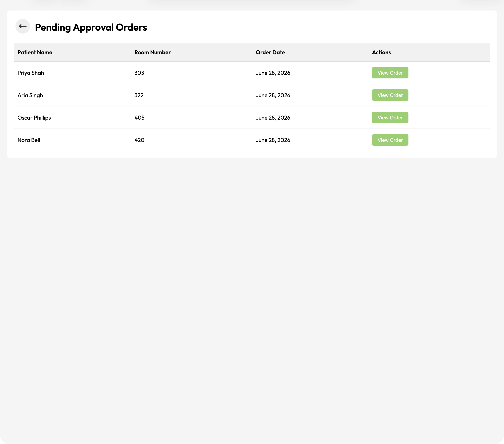Viewport: 504px width, 444px height.
Task: Select patient name Oscar Phillips
Action: [34, 118]
